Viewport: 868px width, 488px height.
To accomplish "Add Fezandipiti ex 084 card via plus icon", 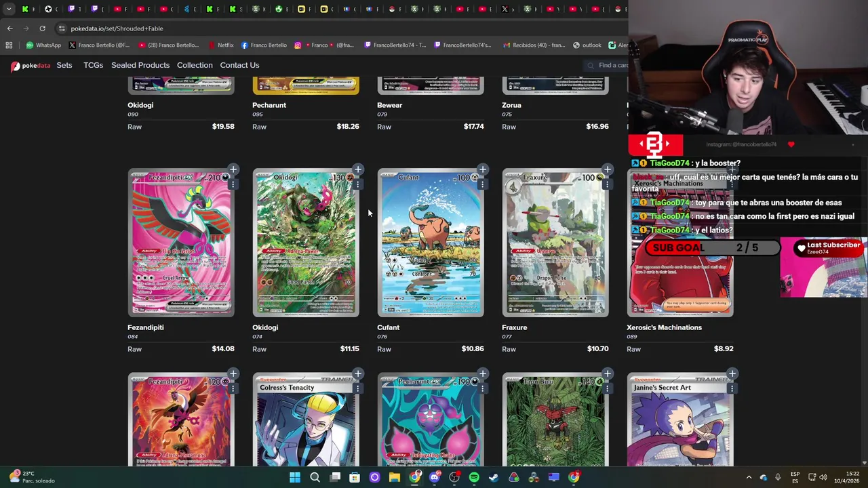I will tap(233, 169).
